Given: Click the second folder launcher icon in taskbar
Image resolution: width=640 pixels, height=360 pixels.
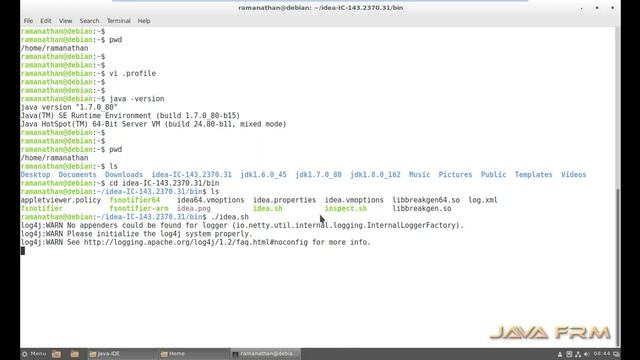Looking at the screenshot, I should point(74,354).
